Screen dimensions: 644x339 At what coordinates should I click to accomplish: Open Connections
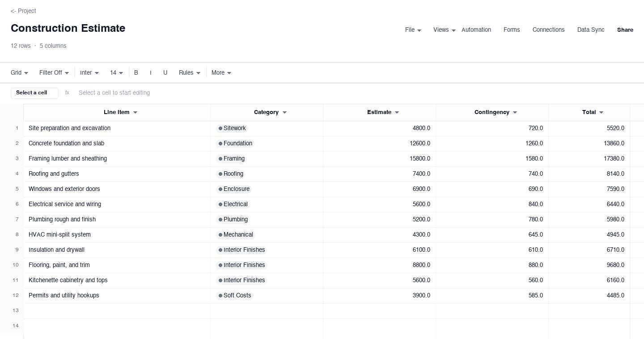(549, 30)
